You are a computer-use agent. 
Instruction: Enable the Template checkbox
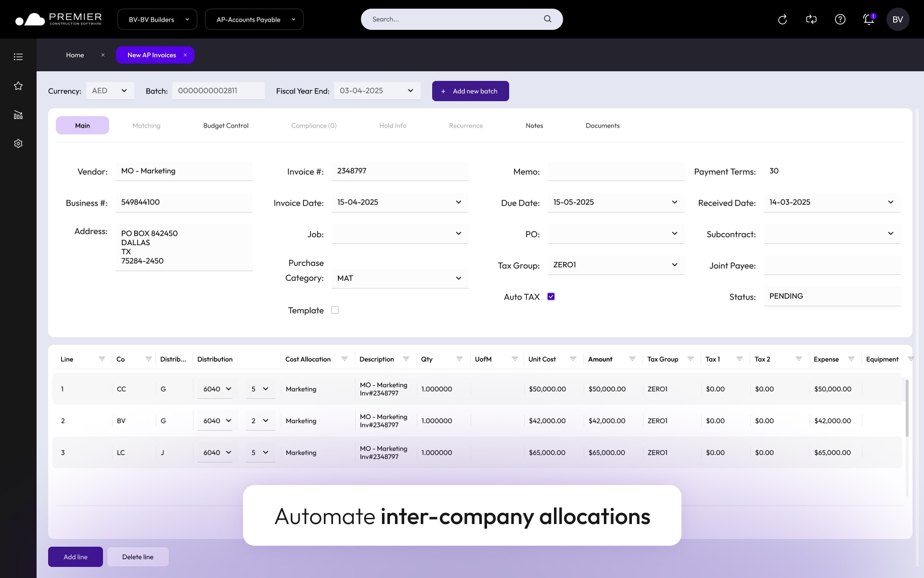(335, 310)
